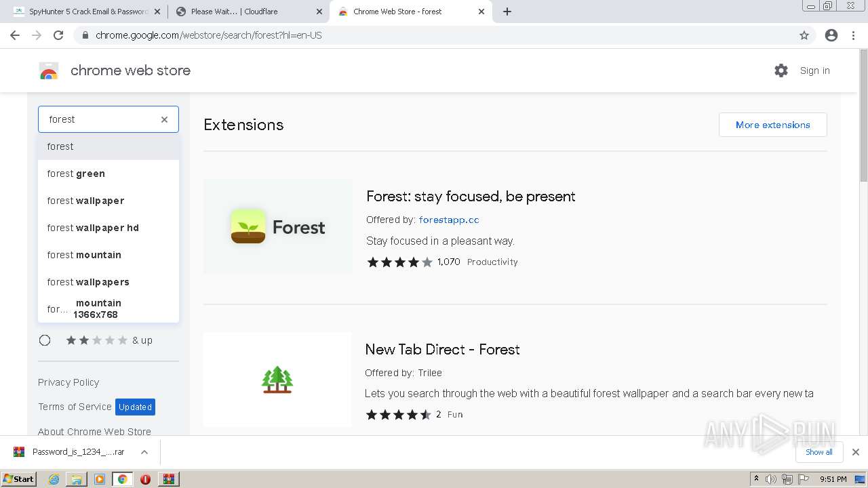Close the SpyHunter 5 Crack tab

pyautogui.click(x=157, y=12)
